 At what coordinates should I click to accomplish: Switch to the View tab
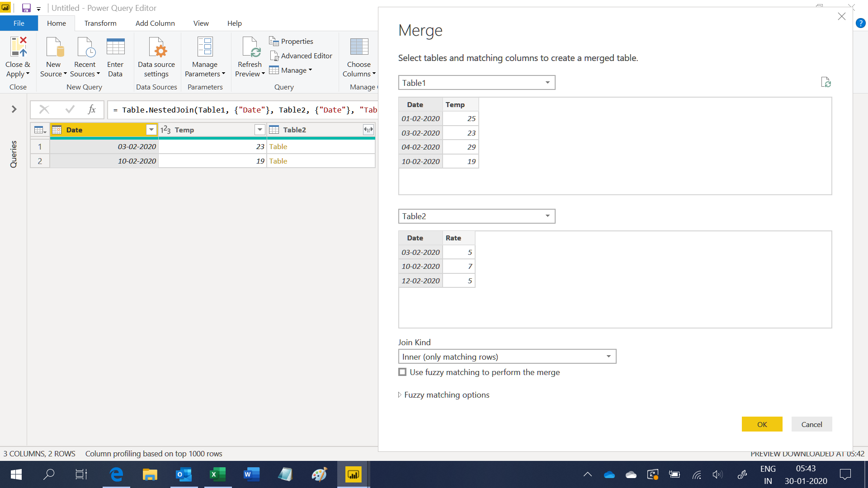click(201, 23)
